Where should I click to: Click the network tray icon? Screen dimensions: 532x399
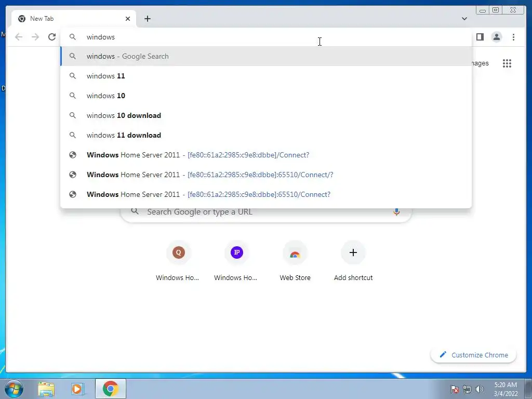pos(467,389)
